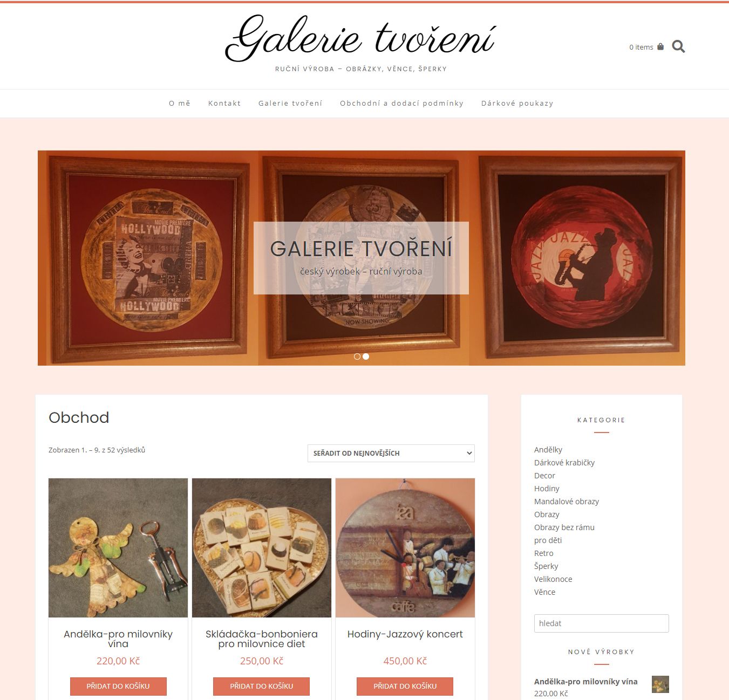Open the Šperky category link
Viewport: 729px width, 700px height.
546,566
